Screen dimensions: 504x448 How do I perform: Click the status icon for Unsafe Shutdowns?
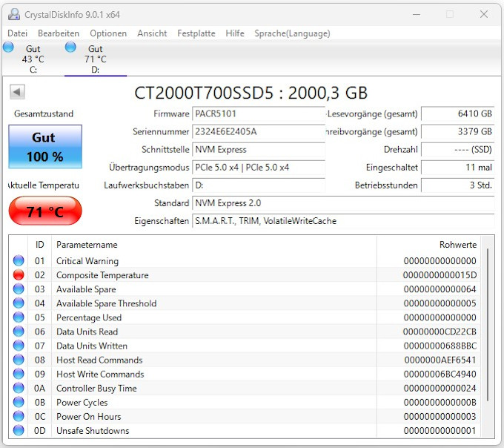tap(19, 430)
